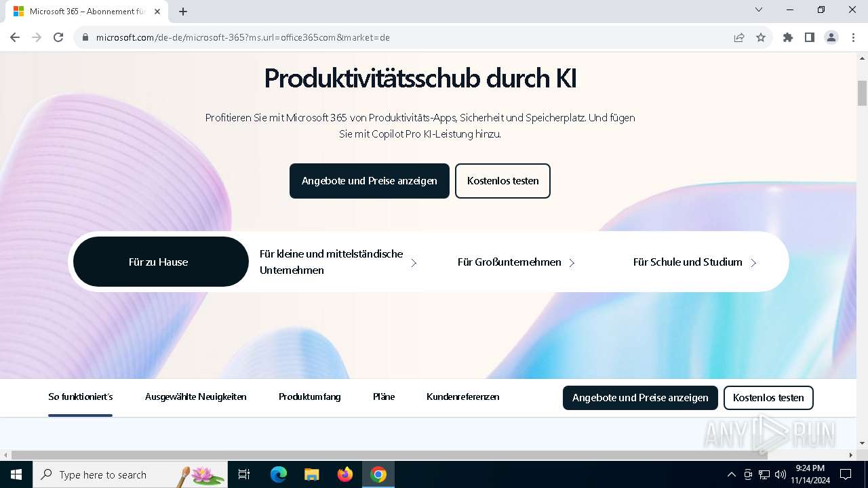The height and width of the screenshot is (488, 868).
Task: Click the Chrome taskbar icon
Action: coord(378,474)
